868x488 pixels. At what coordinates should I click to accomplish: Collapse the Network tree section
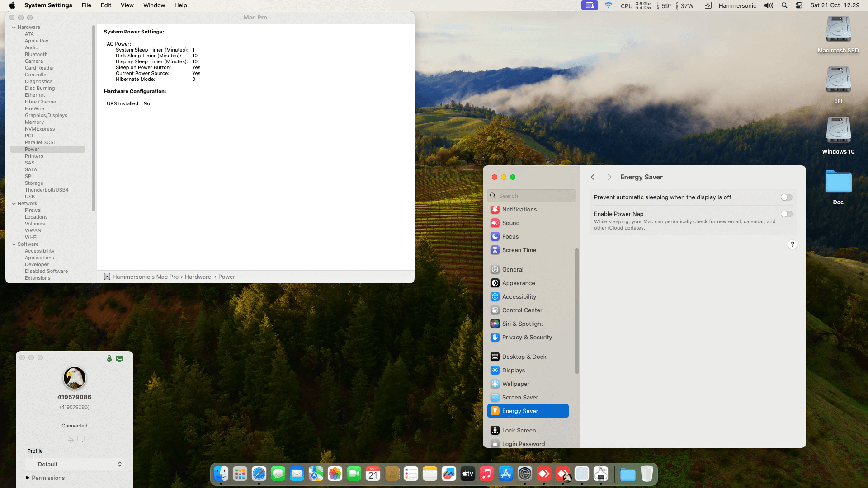pyautogui.click(x=14, y=204)
